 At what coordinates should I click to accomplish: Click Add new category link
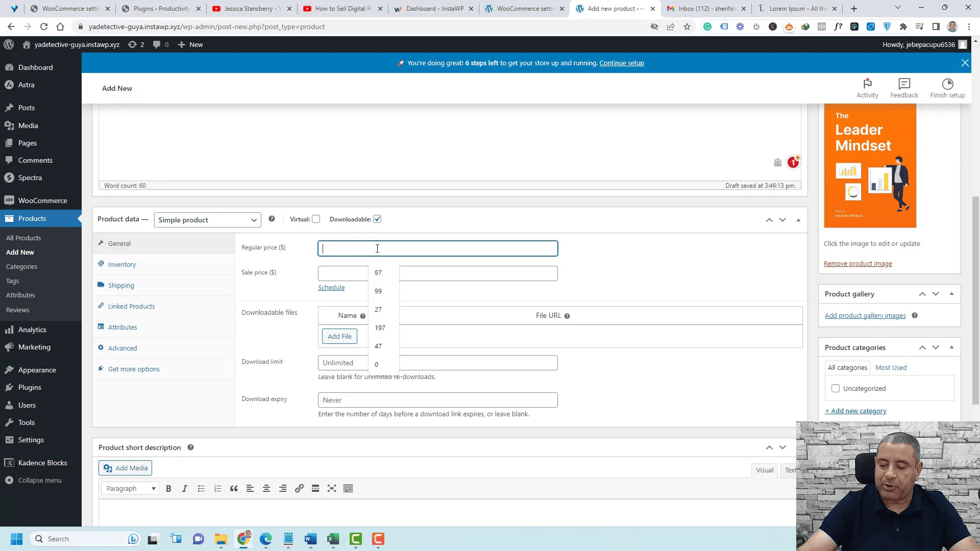pyautogui.click(x=855, y=410)
